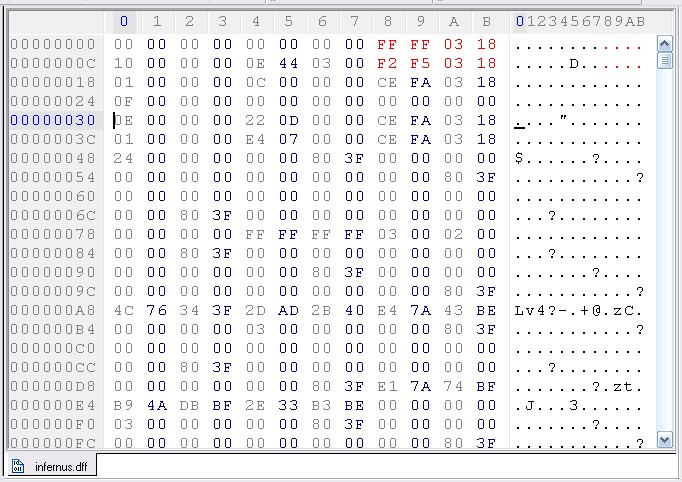
Task: Click ASCII text Lv4?-.+@.zC.
Action: (579, 311)
